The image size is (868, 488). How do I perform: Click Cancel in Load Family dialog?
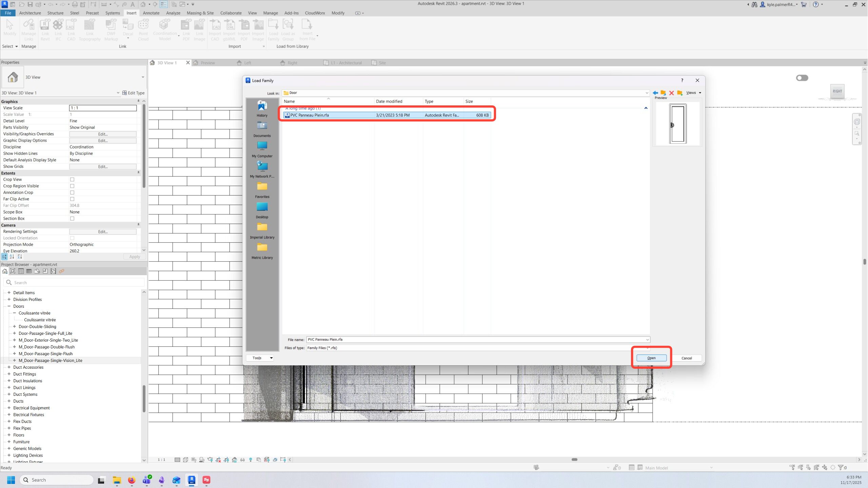[x=686, y=358]
